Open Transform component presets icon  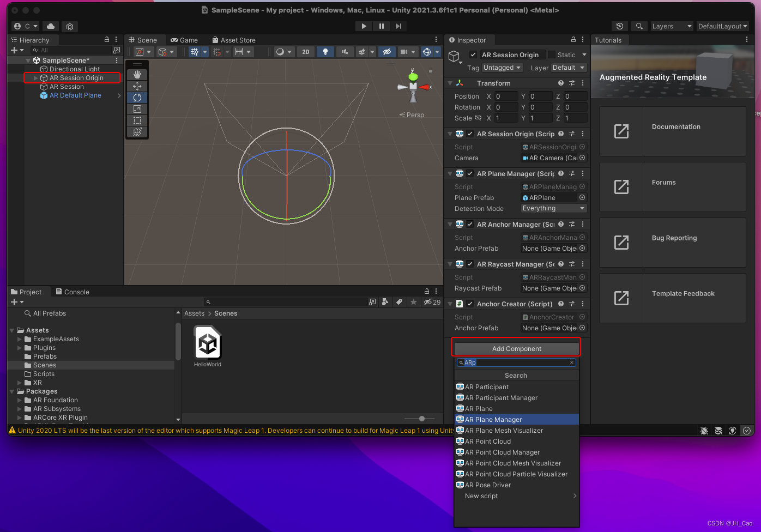point(572,83)
